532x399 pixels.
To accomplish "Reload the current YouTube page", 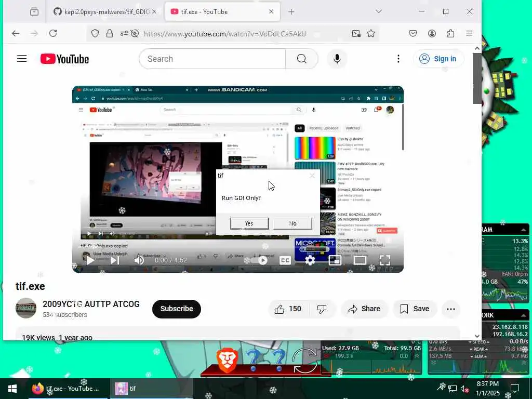I will point(53,33).
